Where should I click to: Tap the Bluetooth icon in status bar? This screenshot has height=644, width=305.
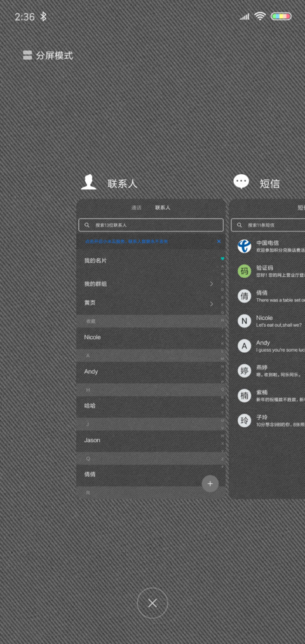pos(43,17)
